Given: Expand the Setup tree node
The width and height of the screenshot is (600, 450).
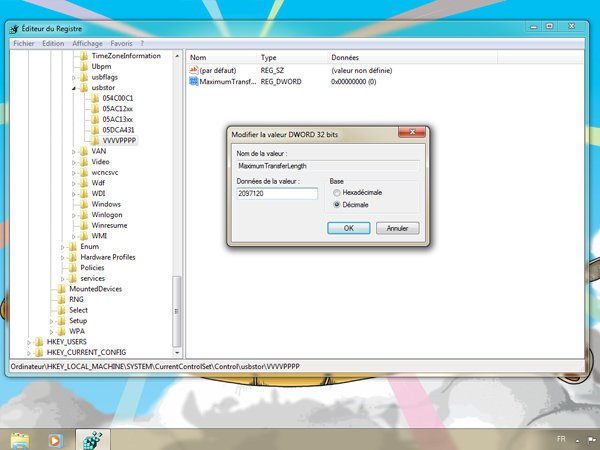Looking at the screenshot, I should point(52,321).
